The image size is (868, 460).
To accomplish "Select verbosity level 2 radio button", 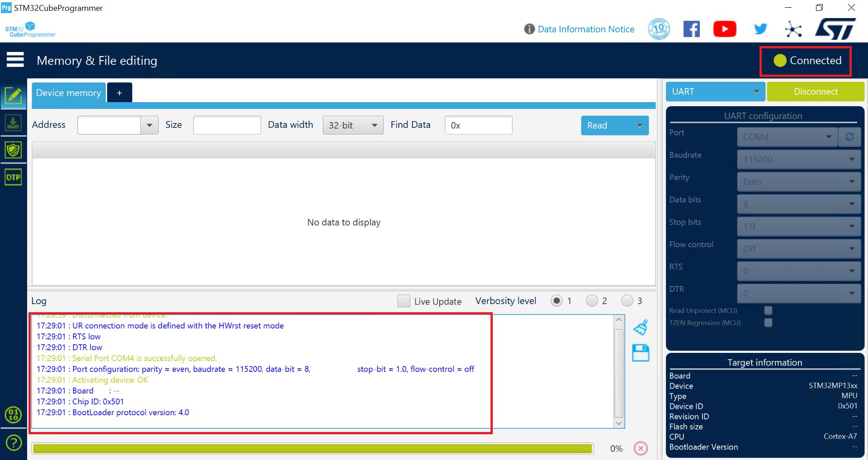I will click(x=592, y=301).
